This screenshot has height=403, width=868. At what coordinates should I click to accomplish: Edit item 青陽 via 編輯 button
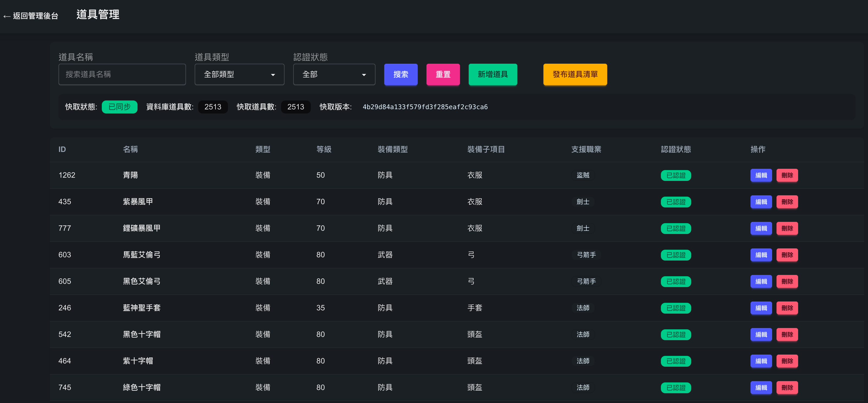point(761,175)
